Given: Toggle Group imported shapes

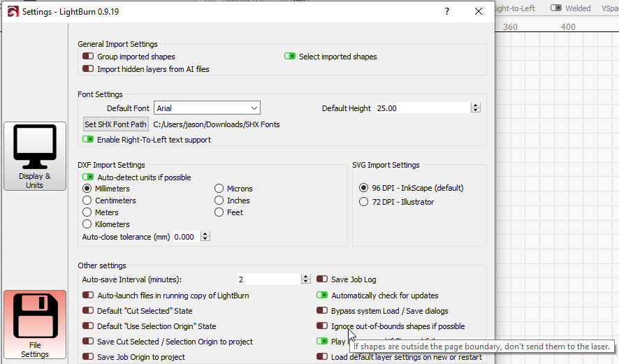Looking at the screenshot, I should tap(88, 57).
